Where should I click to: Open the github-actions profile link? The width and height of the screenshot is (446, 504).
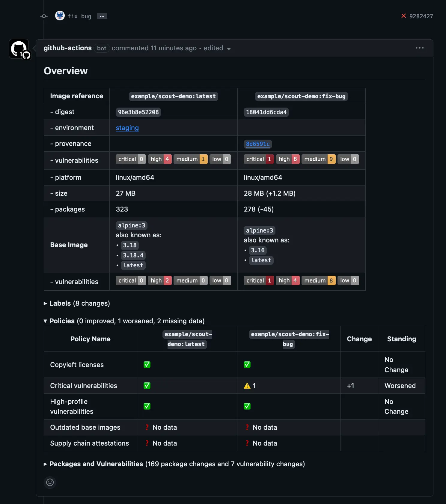pyautogui.click(x=67, y=48)
